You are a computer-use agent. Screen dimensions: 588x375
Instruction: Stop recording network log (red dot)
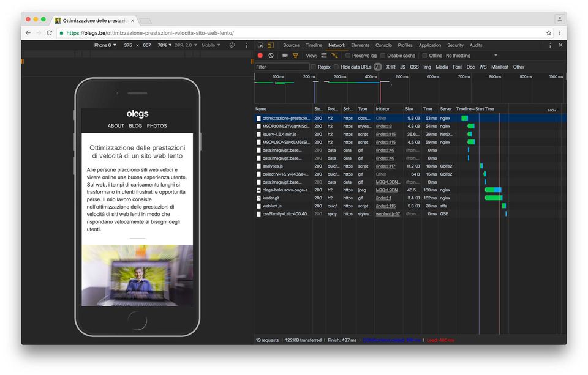click(260, 56)
